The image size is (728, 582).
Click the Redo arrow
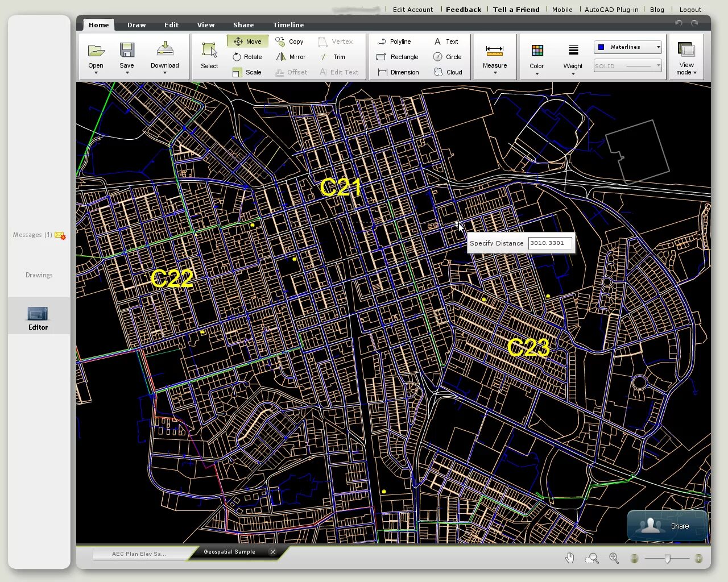tap(694, 23)
